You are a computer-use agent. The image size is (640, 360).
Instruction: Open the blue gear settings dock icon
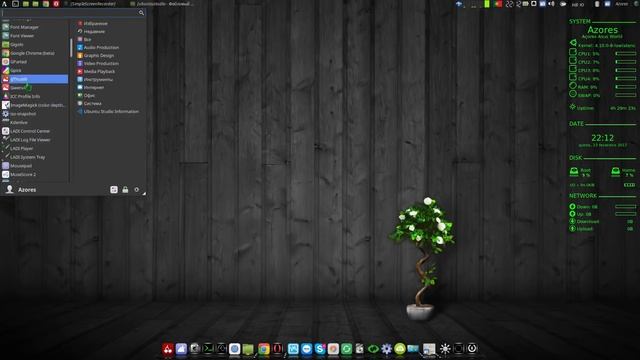tap(386, 349)
